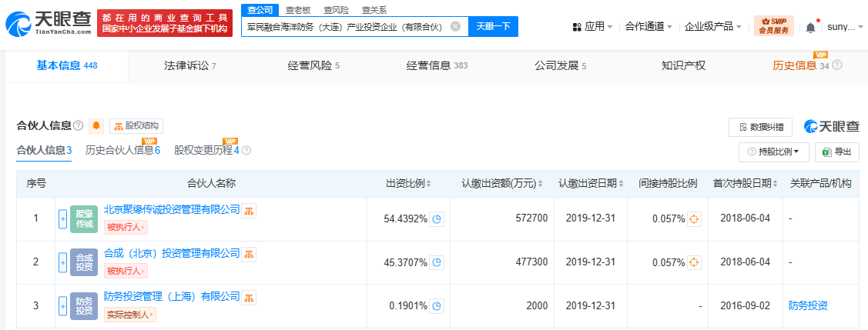Open equity tree icon for 合成（北京）投资管理有限公司
The image size is (868, 330).
[249, 255]
